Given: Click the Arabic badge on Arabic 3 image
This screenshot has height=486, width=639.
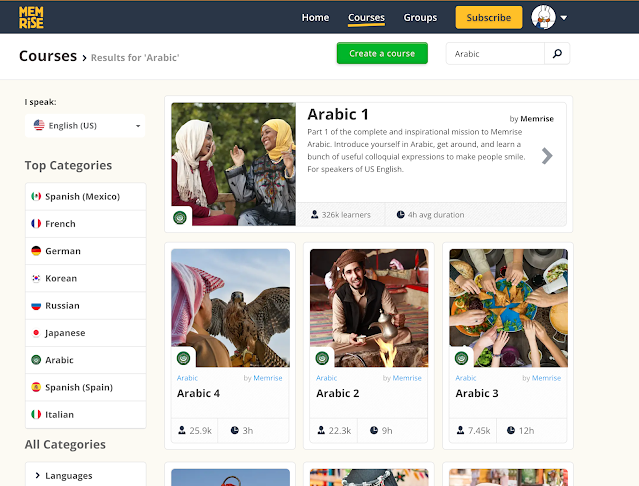Looking at the screenshot, I should point(461,358).
